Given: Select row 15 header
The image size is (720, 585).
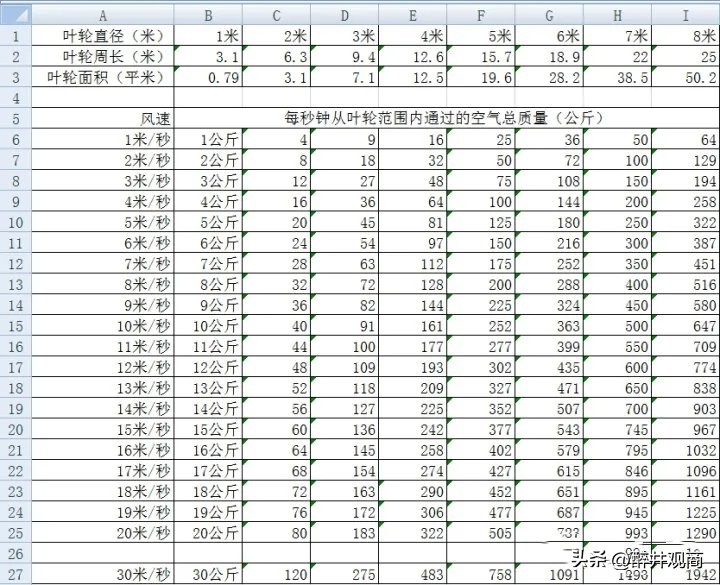Looking at the screenshot, I should click(x=16, y=326).
